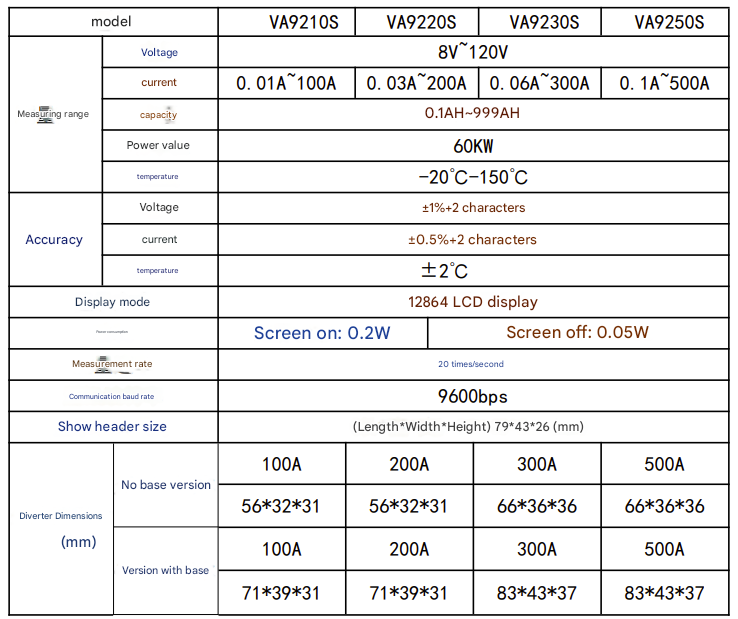
Task: Click the 'model' header label
Action: [x=111, y=22]
